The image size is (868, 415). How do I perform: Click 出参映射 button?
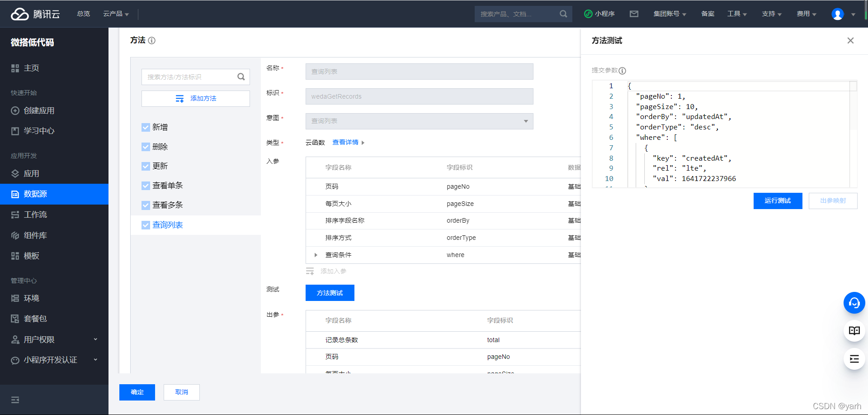(x=833, y=201)
